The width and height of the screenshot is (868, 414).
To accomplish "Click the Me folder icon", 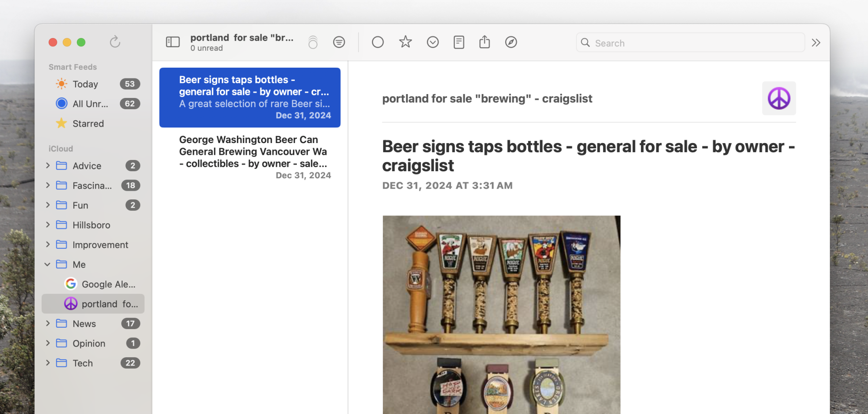I will tap(62, 264).
